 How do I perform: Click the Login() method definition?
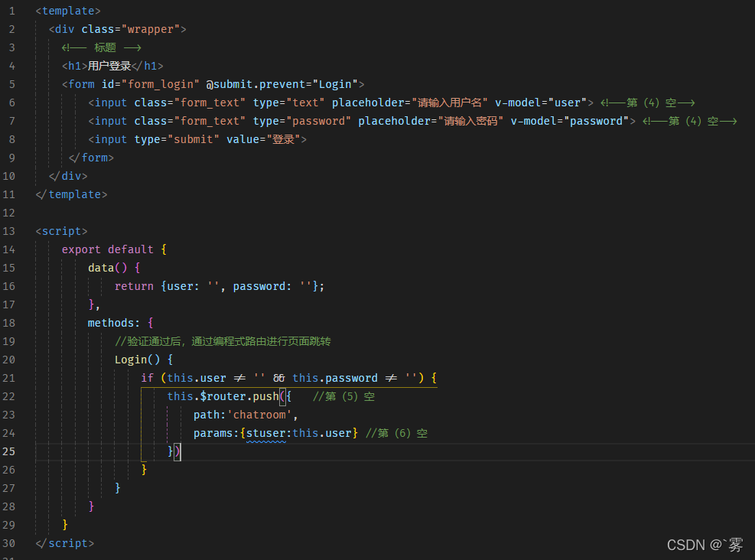pos(137,360)
